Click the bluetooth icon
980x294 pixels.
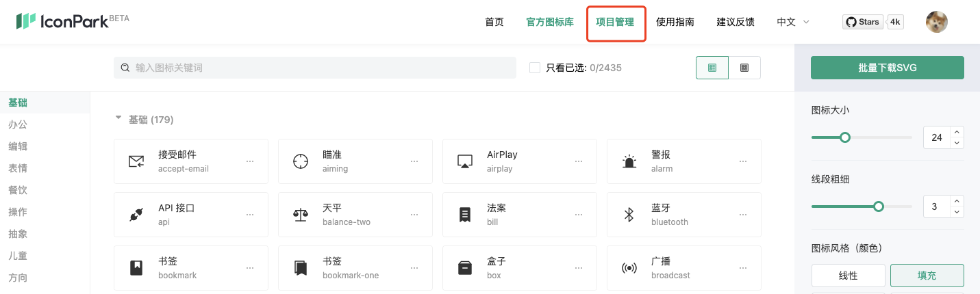coord(629,215)
